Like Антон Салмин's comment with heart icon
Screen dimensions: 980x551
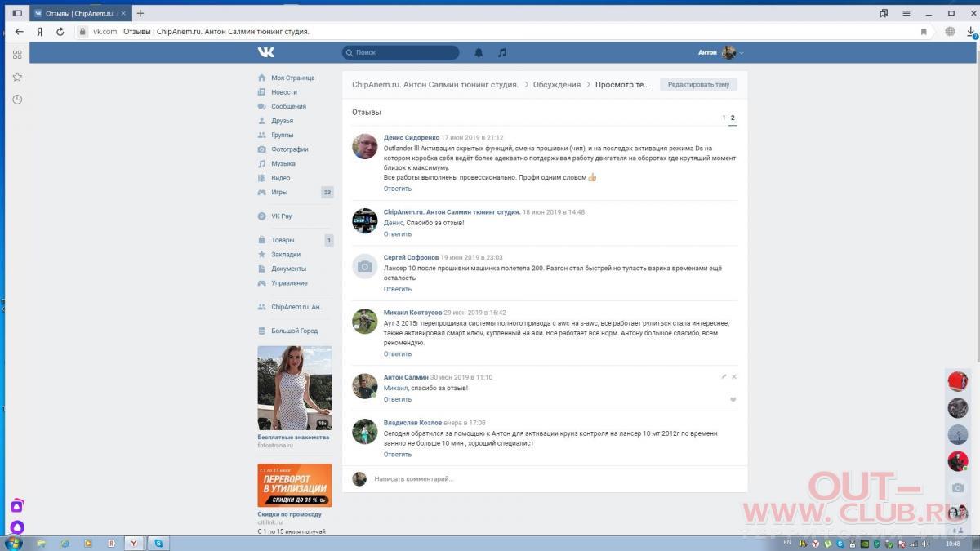733,399
